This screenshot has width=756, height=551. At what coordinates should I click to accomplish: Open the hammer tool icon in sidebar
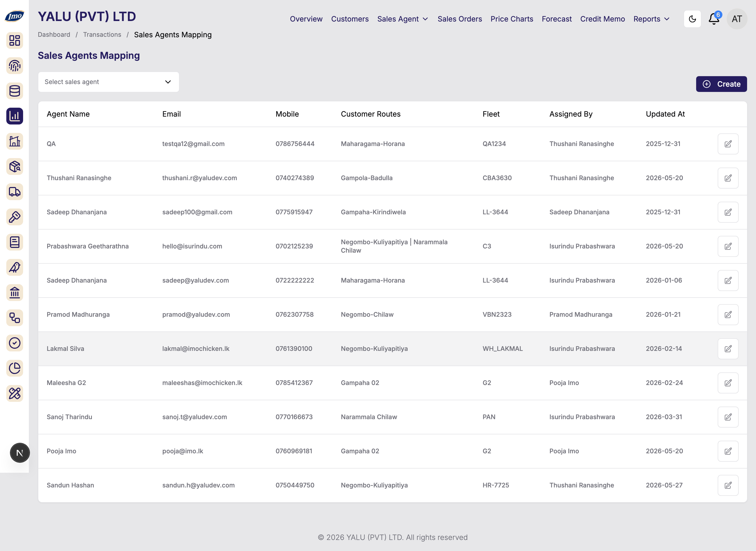(15, 217)
